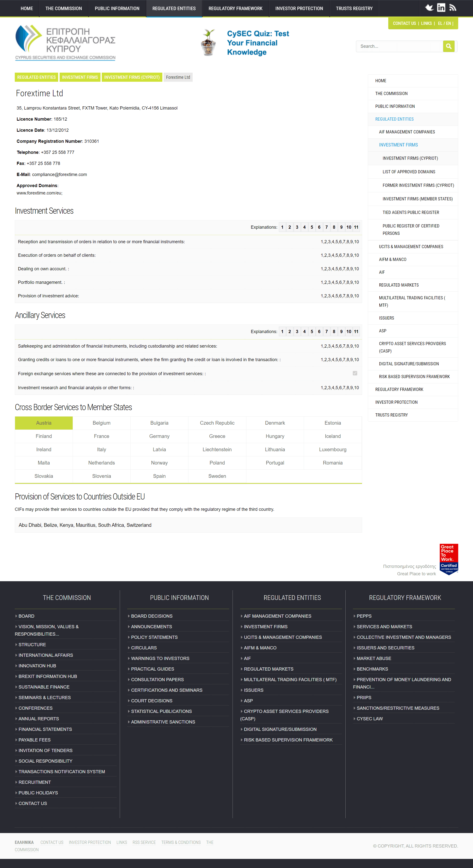Open Ancillary Services explanation 3
This screenshot has height=868, width=473.
pyautogui.click(x=297, y=332)
